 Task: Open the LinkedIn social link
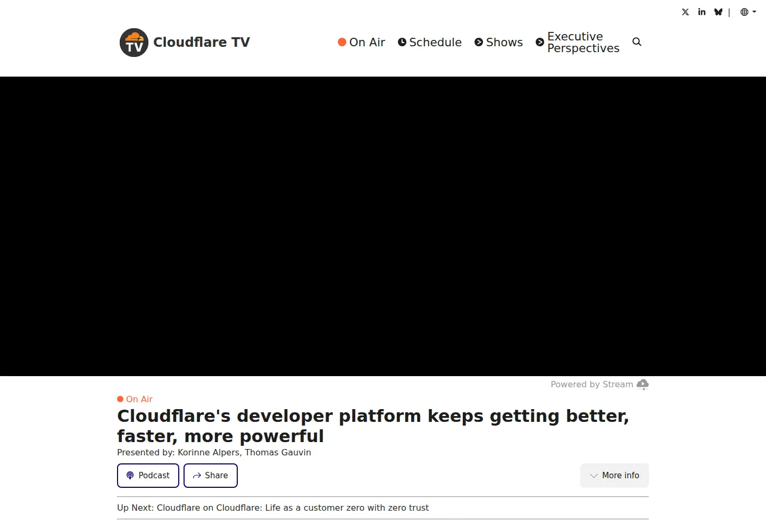pyautogui.click(x=702, y=12)
